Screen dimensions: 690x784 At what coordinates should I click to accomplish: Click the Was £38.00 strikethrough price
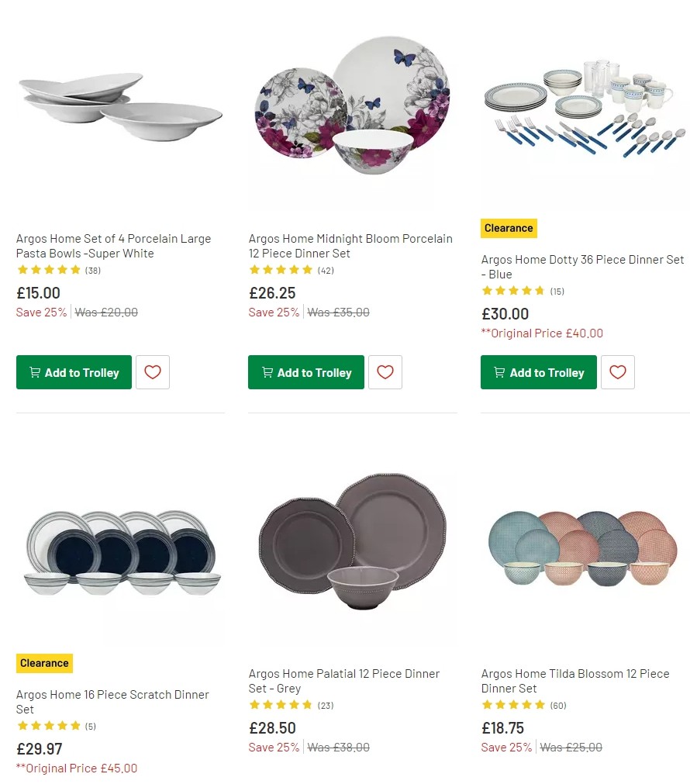coord(338,748)
